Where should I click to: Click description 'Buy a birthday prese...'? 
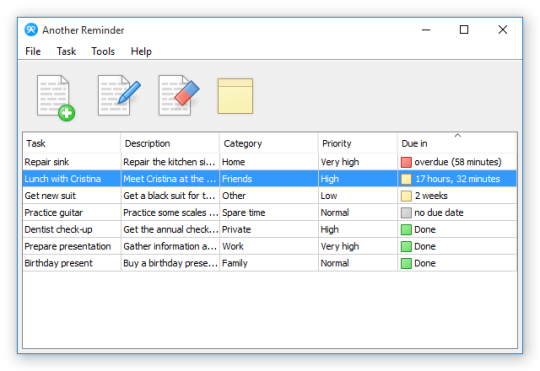click(171, 263)
